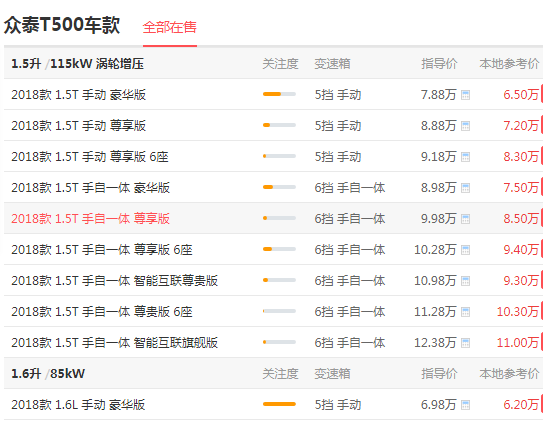Image resolution: width=543 pixels, height=426 pixels.
Task: Open 2018款 1.5T 手自一体 尊贵版 6座 link
Action: pyautogui.click(x=102, y=312)
